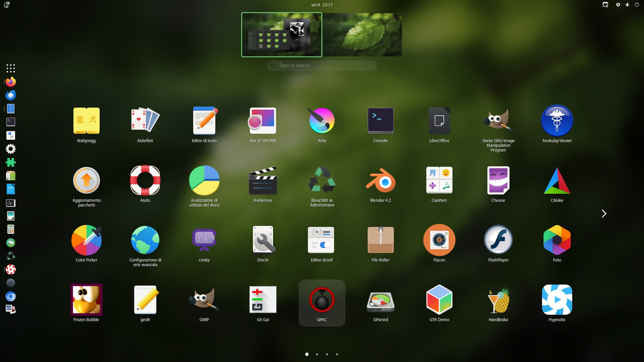
Task: Select the first workspace thumbnail
Action: click(282, 35)
